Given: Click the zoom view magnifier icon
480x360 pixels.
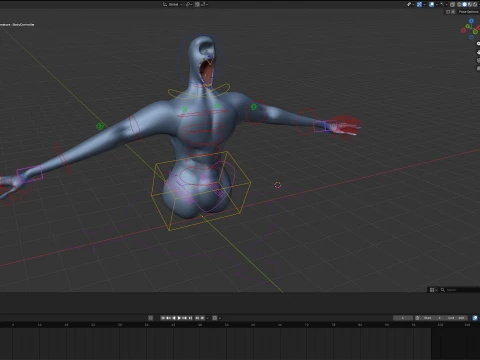Looking at the screenshot, I should click(x=478, y=44).
